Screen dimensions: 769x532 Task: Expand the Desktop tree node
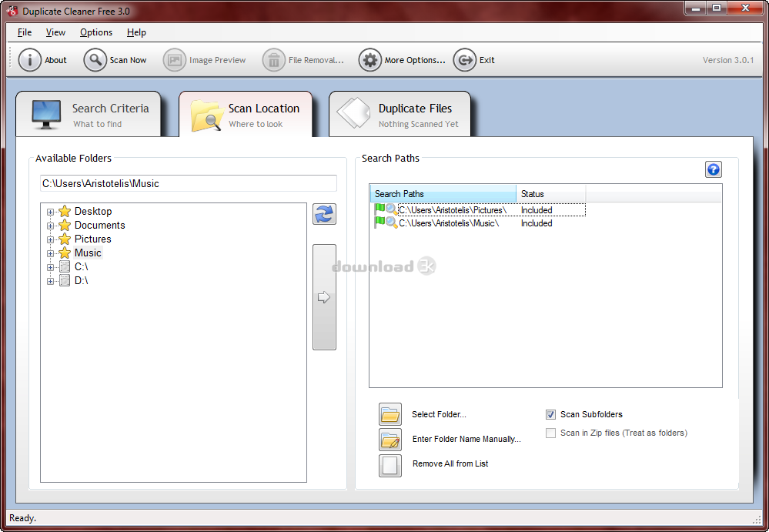[51, 212]
